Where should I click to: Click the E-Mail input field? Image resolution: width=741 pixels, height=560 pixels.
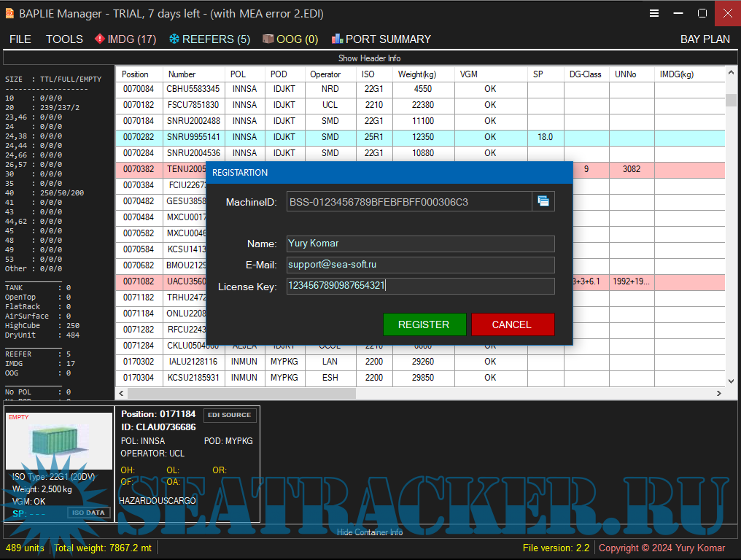click(420, 265)
